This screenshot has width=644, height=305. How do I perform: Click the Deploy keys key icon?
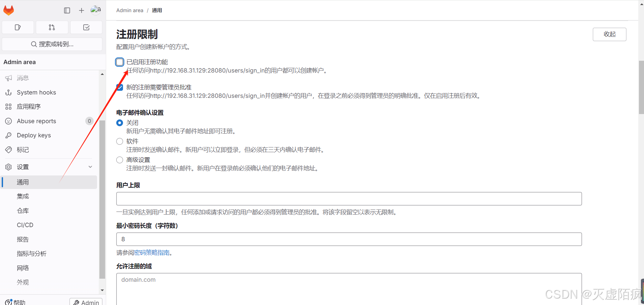[9, 135]
